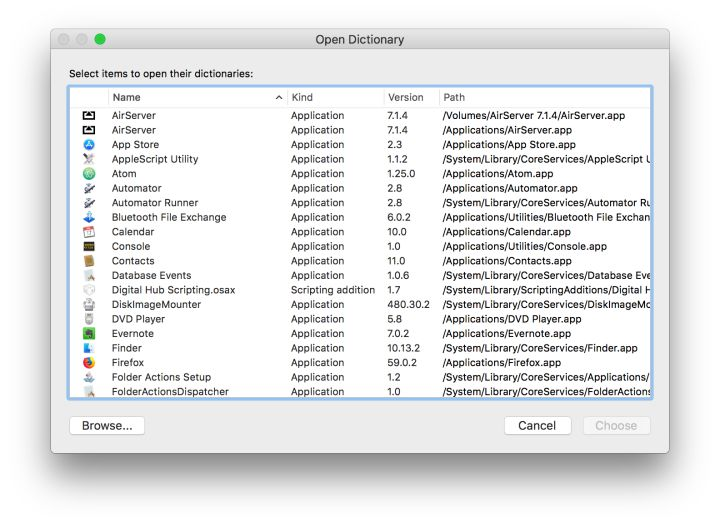Select the 'Atom' row name
Screen dimensions: 720x526
point(124,174)
